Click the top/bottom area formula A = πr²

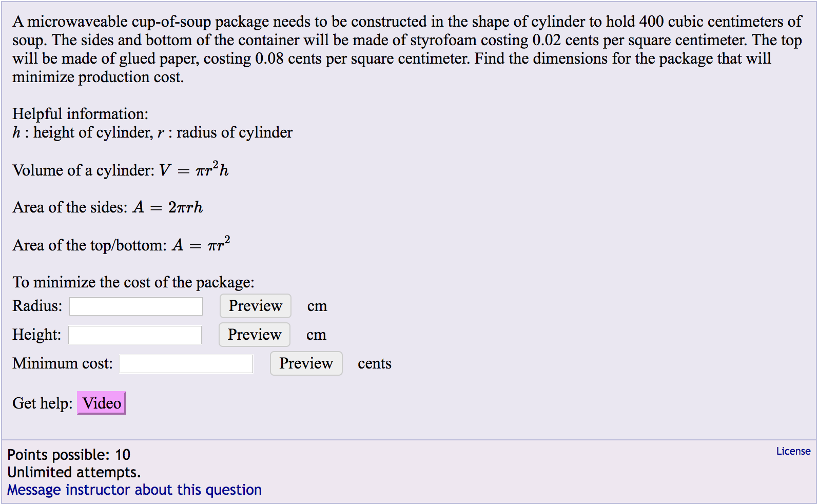(x=201, y=244)
